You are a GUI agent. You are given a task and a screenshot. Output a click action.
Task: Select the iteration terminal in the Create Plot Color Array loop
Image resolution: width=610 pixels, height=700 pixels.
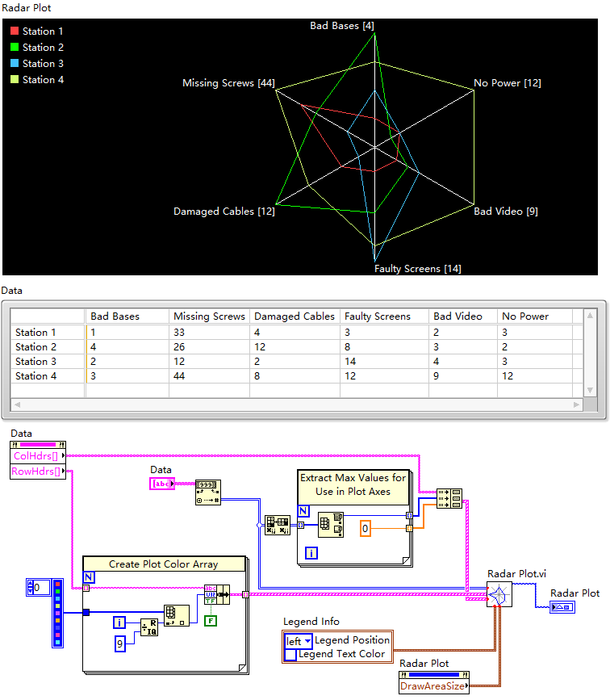(119, 622)
